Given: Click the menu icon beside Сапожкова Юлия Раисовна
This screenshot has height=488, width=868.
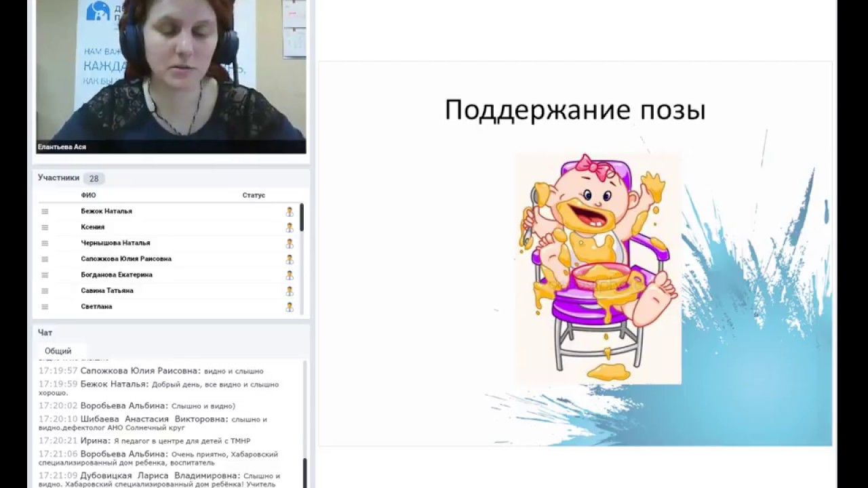Looking at the screenshot, I should [45, 259].
